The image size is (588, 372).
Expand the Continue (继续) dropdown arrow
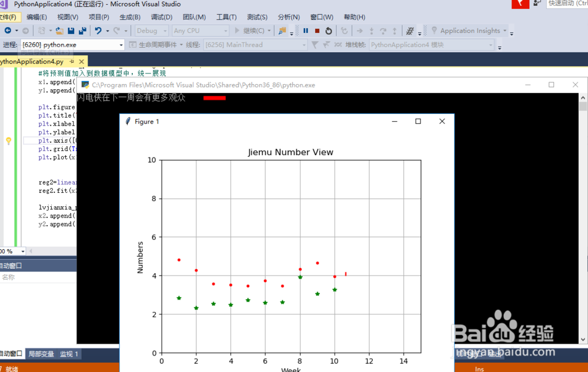pyautogui.click(x=269, y=31)
